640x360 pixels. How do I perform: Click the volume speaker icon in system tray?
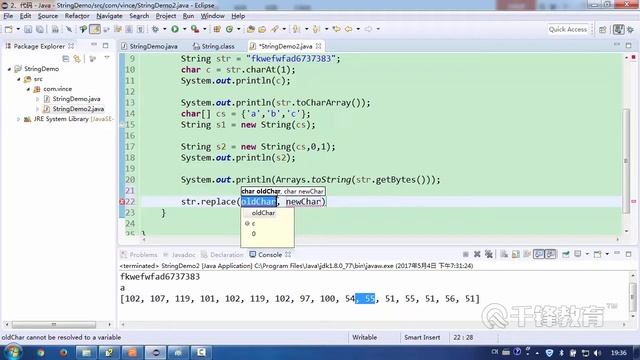pos(597,353)
